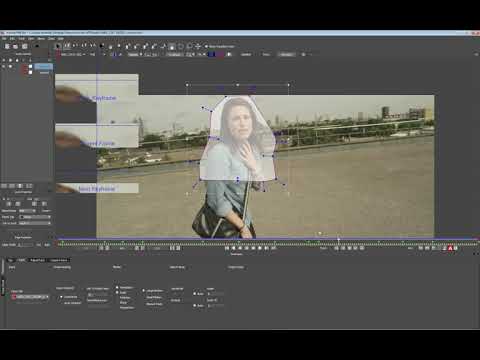This screenshot has height=360, width=480.
Task: Open the Input Clip dropdown
Action: 30,297
